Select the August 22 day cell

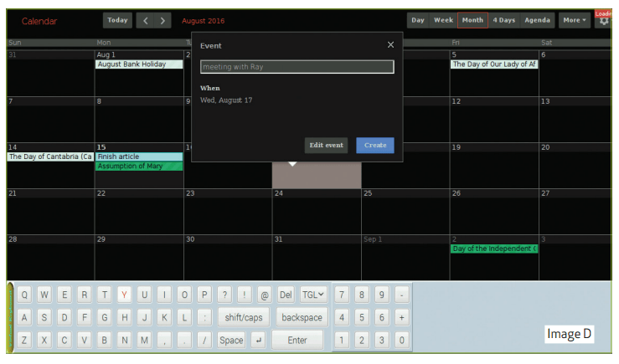click(139, 212)
